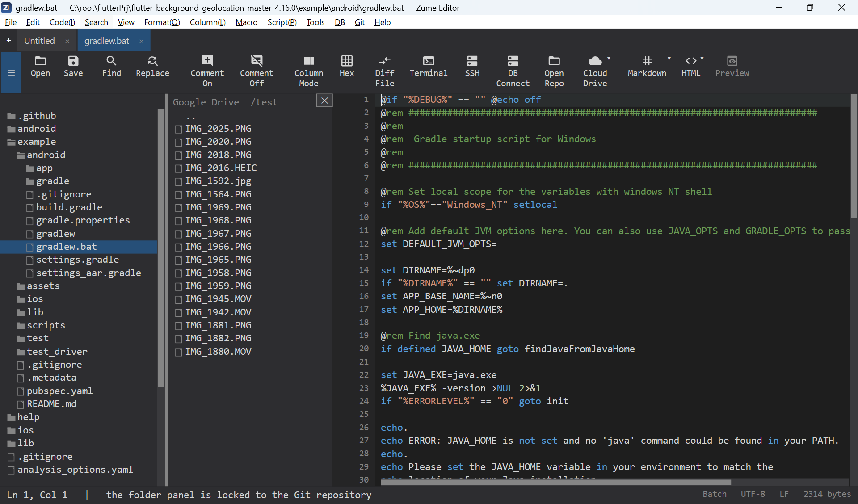
Task: Open the Cloud Drive dropdown arrow
Action: (x=609, y=59)
